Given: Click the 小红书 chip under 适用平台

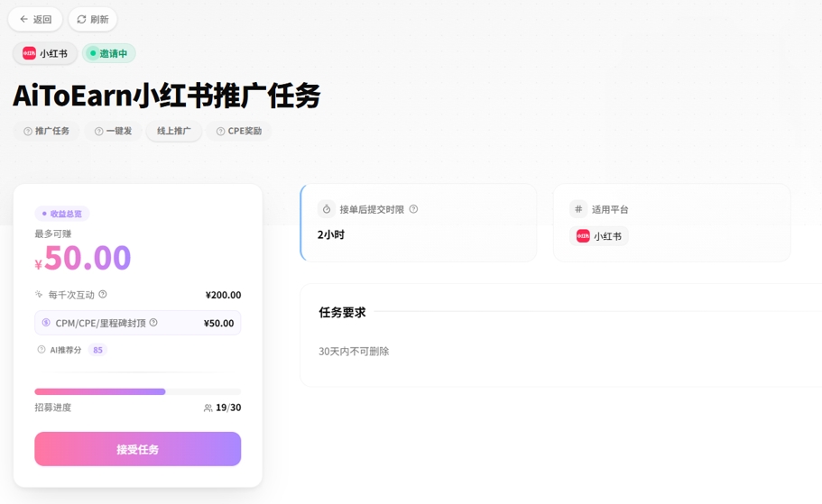Looking at the screenshot, I should click(598, 236).
